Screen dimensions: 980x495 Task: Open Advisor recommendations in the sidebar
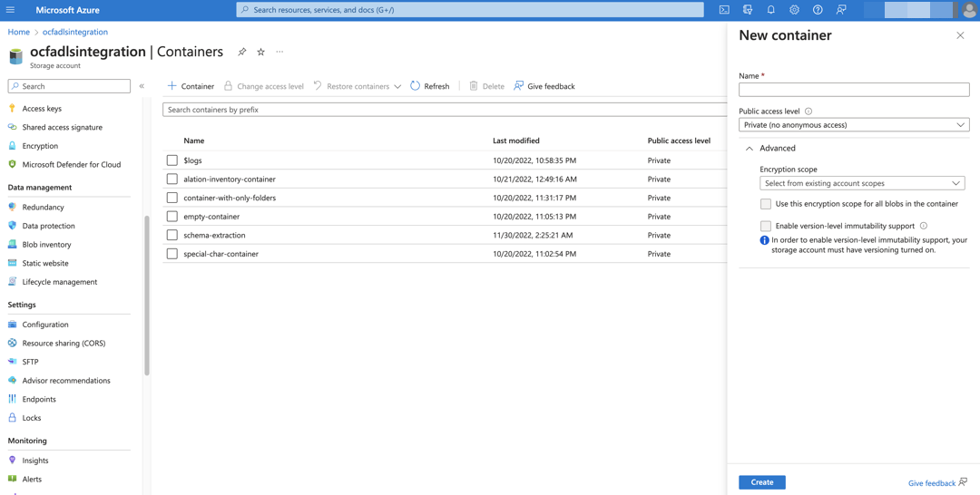point(66,380)
